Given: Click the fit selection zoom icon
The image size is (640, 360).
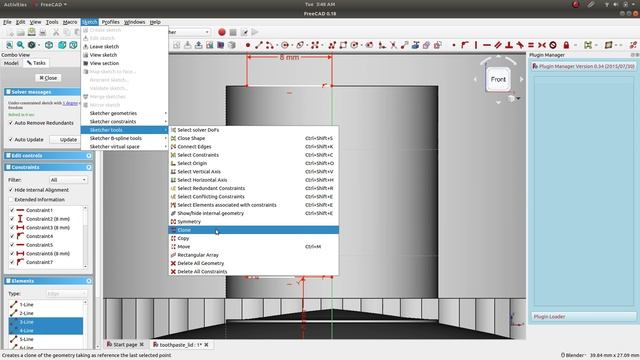Looking at the screenshot, I should click(x=20, y=45).
